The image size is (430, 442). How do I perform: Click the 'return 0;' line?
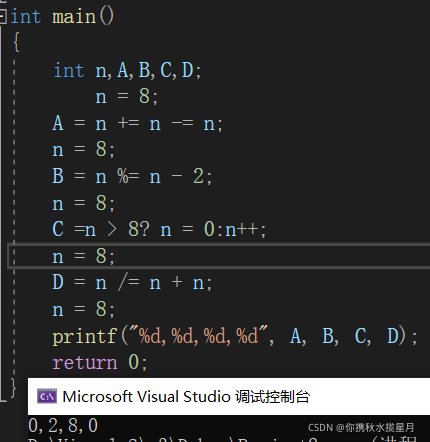pyautogui.click(x=100, y=362)
